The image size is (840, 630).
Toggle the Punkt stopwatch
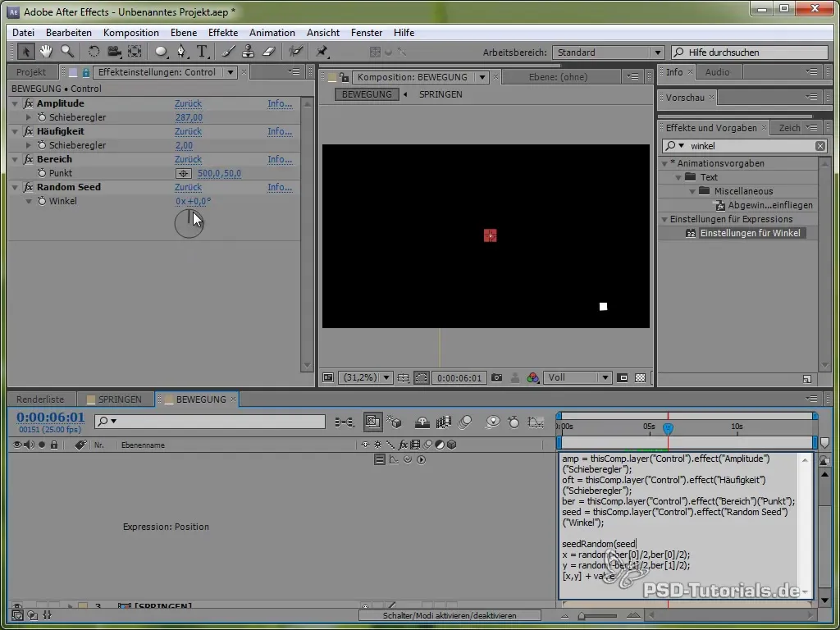(42, 173)
